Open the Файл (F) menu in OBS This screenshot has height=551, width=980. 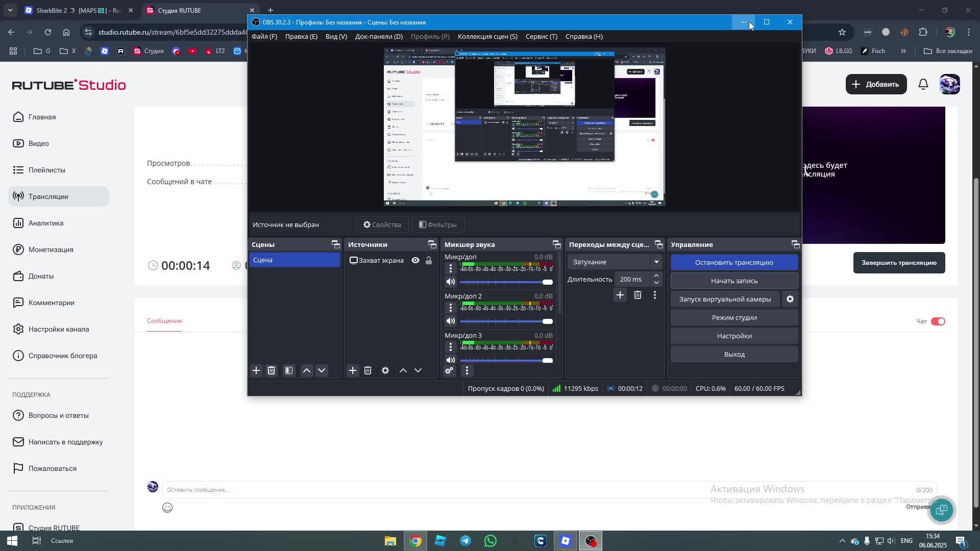[x=264, y=36]
